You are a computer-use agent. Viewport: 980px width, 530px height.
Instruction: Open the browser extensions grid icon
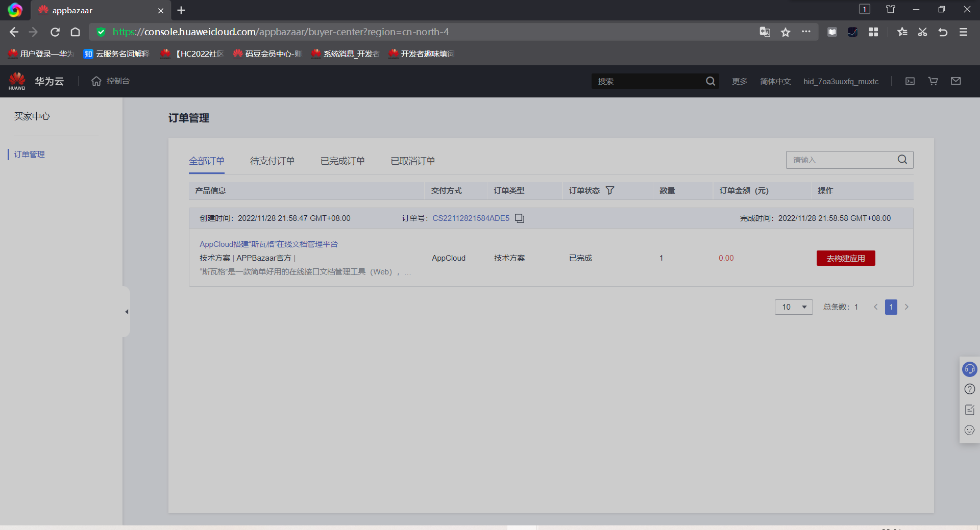pos(873,32)
